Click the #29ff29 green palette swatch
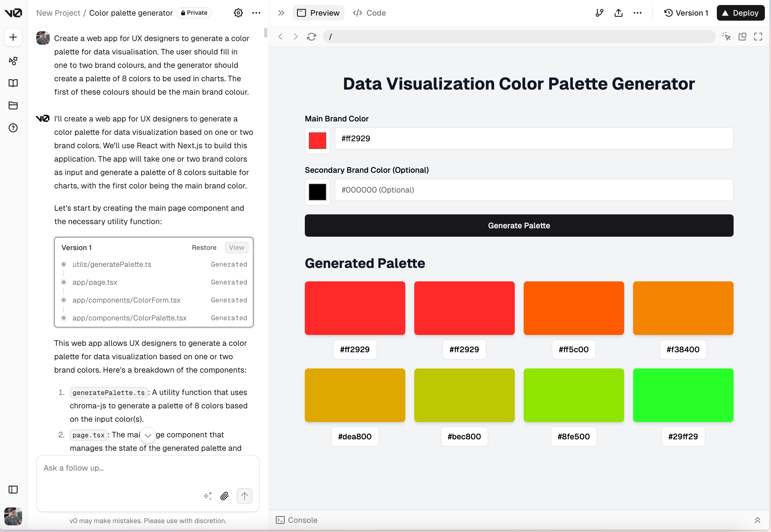This screenshot has height=532, width=771. 683,395
